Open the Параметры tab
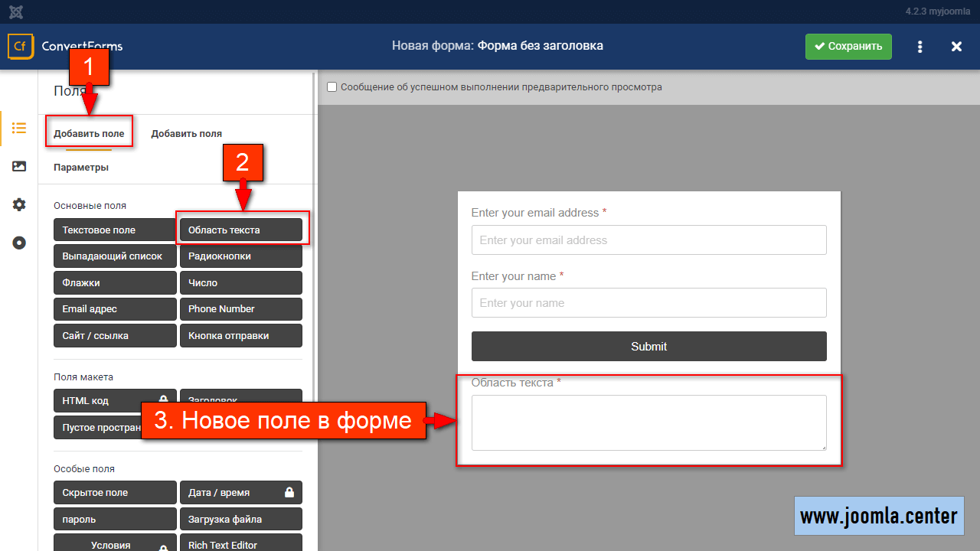980x551 pixels. pos(81,167)
